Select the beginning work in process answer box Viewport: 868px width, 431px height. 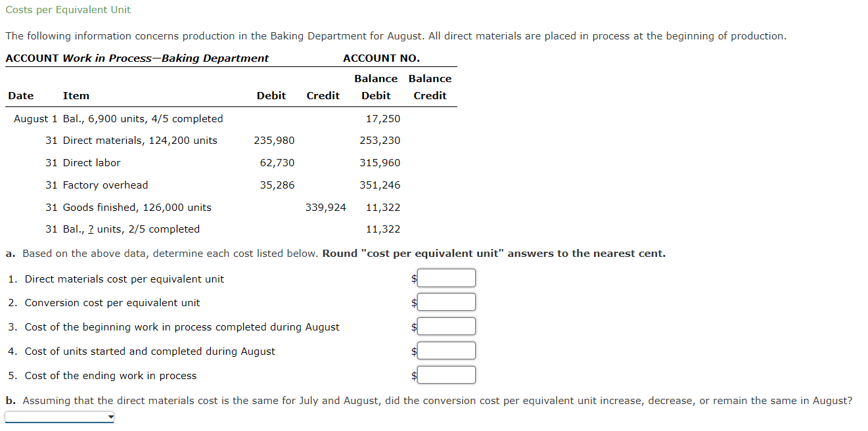pos(446,326)
